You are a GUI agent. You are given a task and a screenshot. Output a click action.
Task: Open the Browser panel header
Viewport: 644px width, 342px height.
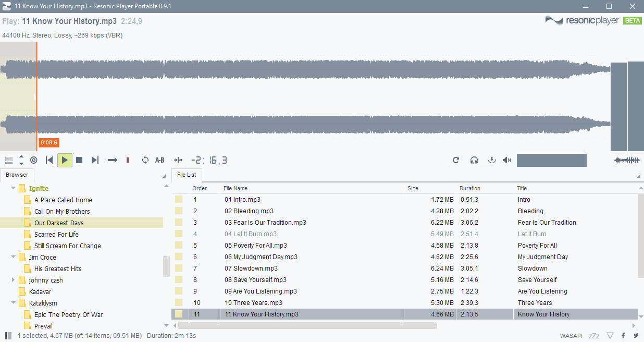(17, 174)
